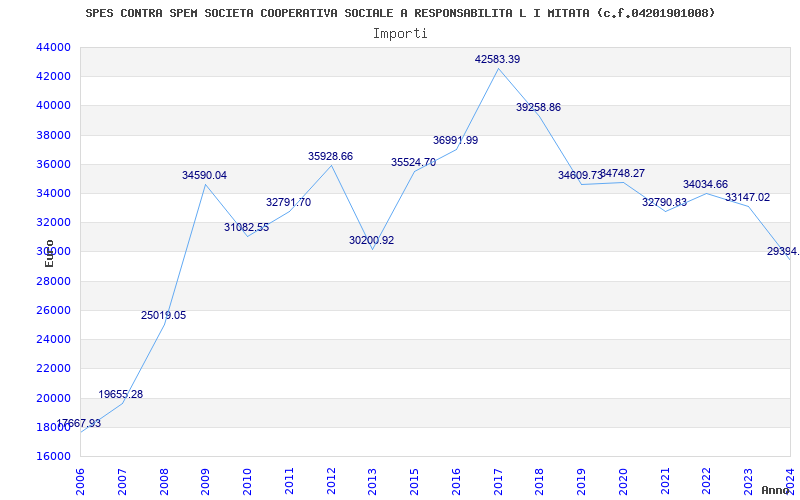
Task: Click the x-axis year 2019
Action: (x=582, y=482)
